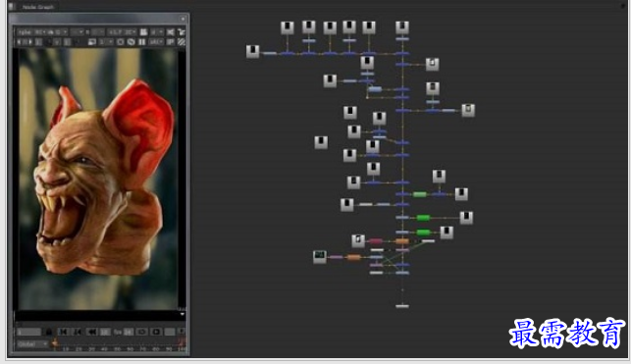Toggle the striped overlay icon in viewer toolbar
This screenshot has height=364, width=631.
click(x=182, y=42)
